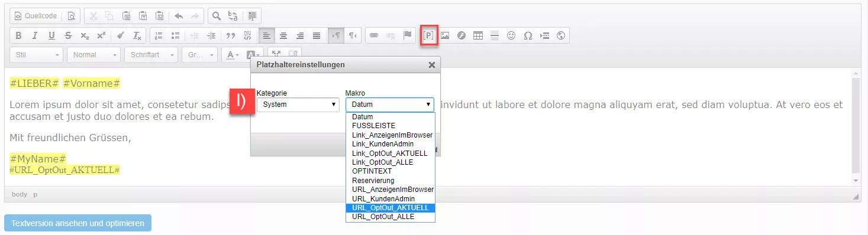868x235 pixels.
Task: Toggle strikethrough formatting
Action: click(x=68, y=35)
